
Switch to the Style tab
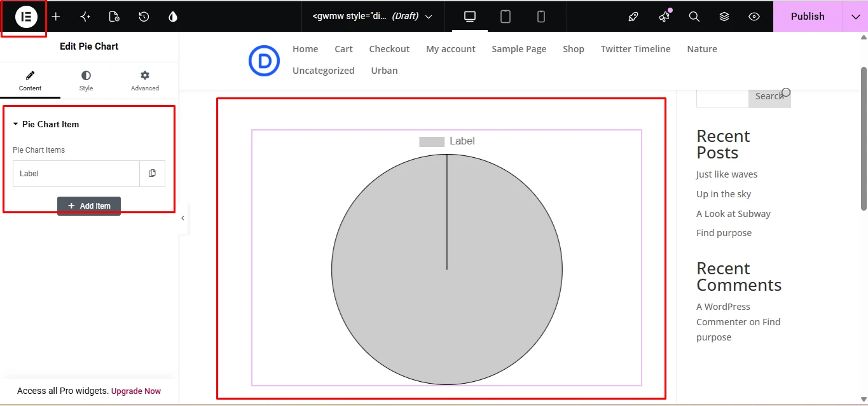click(86, 81)
